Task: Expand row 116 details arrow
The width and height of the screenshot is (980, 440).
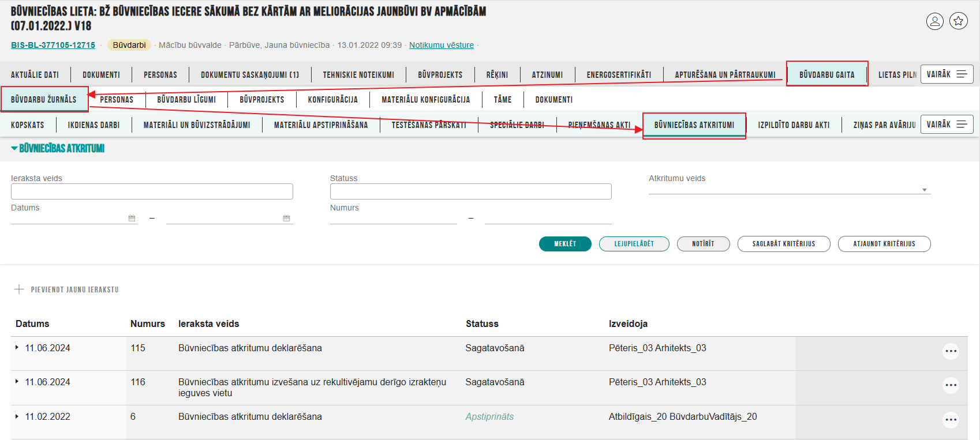Action: tap(17, 382)
